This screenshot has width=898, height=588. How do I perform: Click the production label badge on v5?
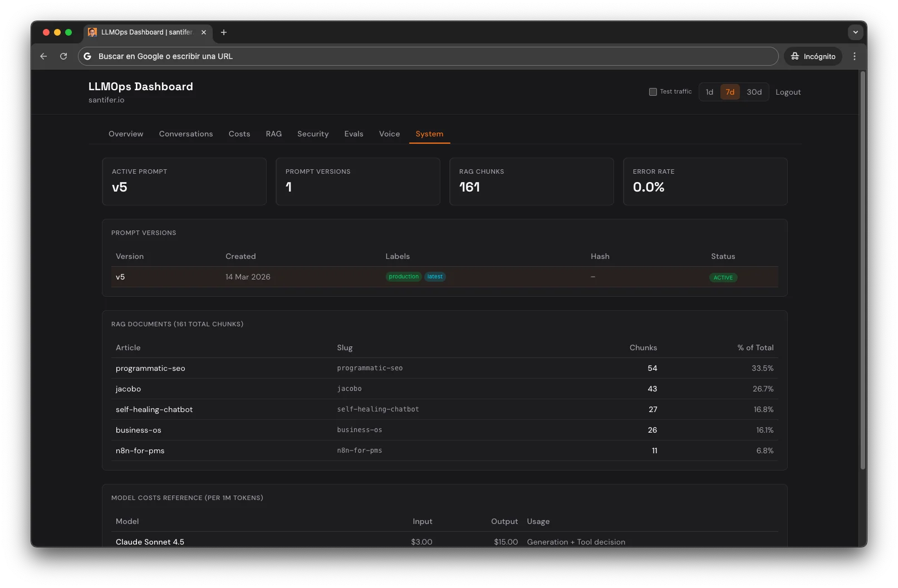[x=403, y=277]
